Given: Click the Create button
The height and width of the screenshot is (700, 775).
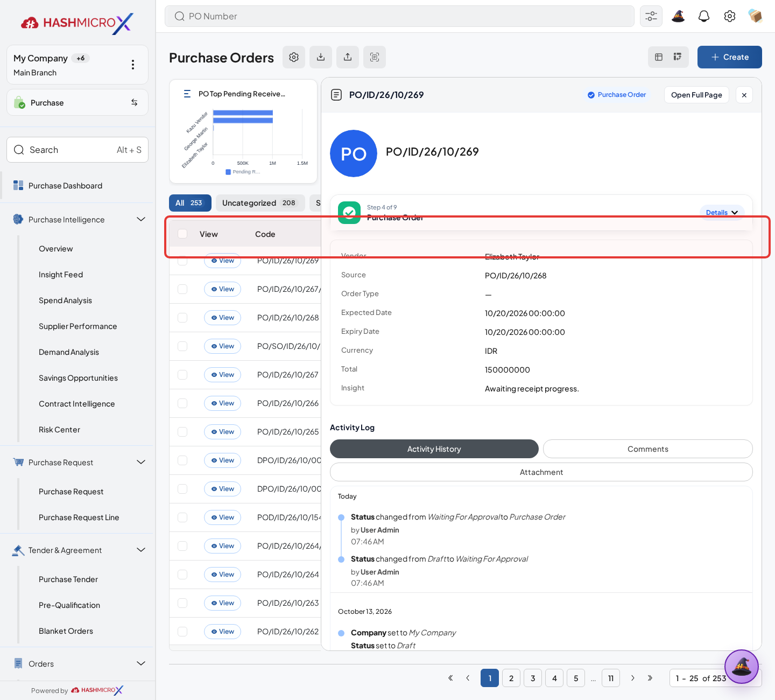Looking at the screenshot, I should [729, 57].
